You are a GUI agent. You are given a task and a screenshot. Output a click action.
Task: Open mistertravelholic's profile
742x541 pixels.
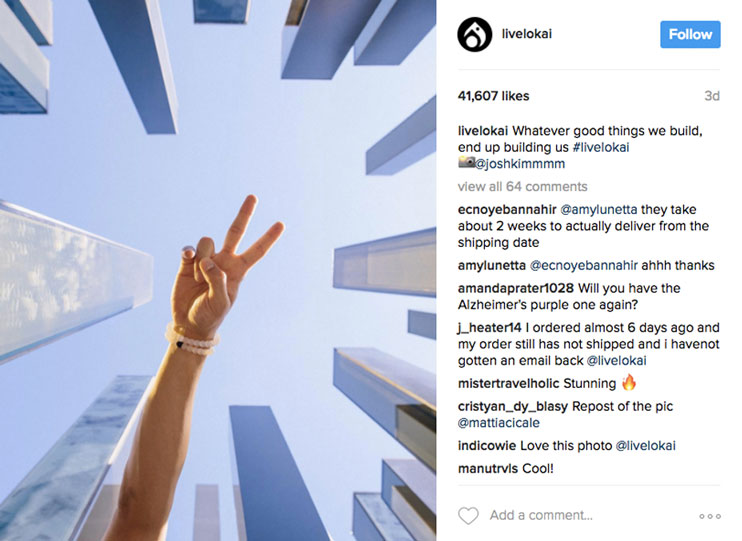(509, 383)
